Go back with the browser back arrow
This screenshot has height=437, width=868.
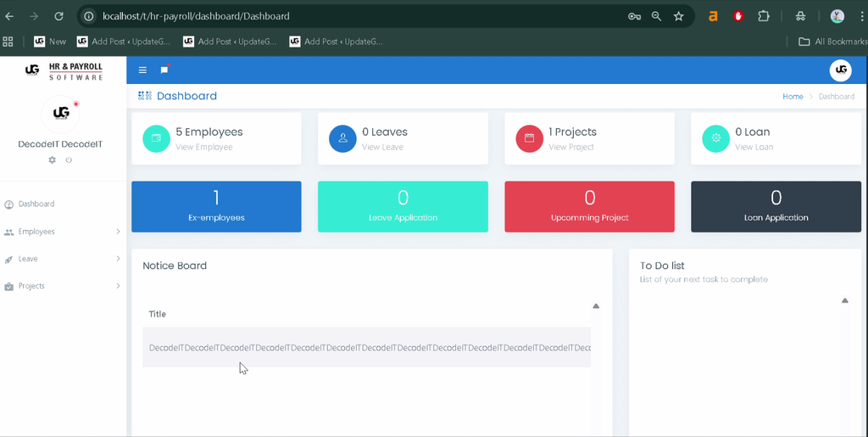tap(9, 16)
